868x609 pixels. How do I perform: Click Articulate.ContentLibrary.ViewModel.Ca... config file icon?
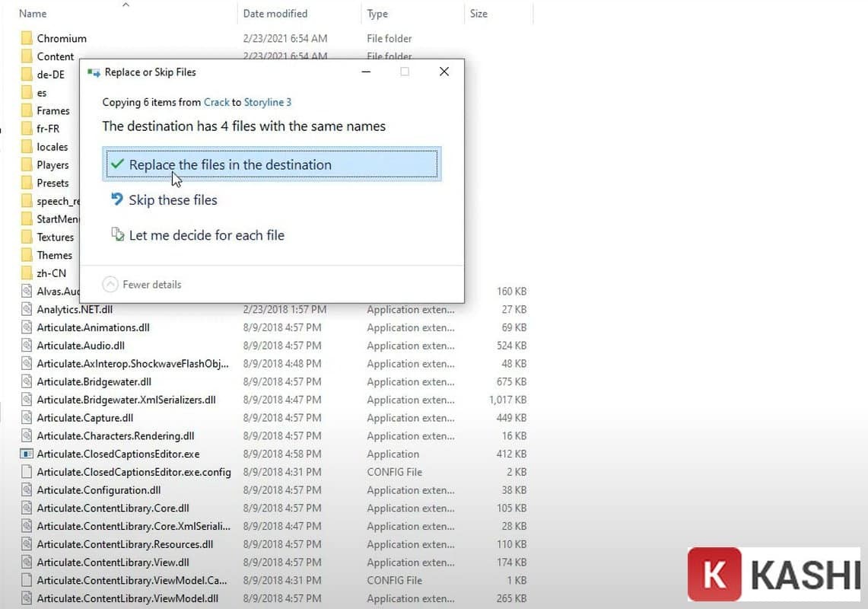[x=26, y=580]
